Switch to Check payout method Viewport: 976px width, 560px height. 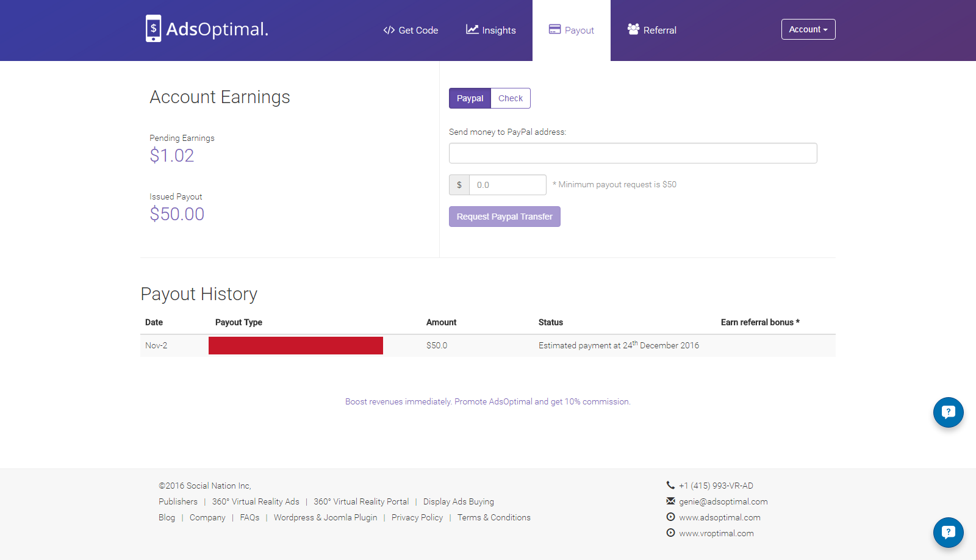click(x=511, y=98)
